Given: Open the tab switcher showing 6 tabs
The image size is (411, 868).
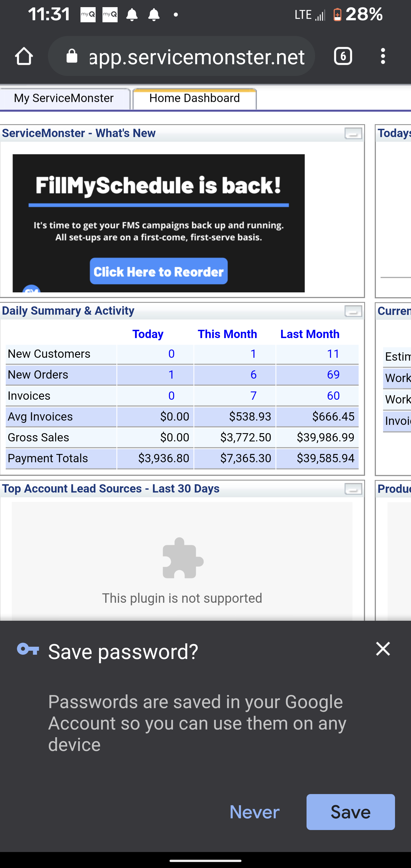Looking at the screenshot, I should pos(342,56).
